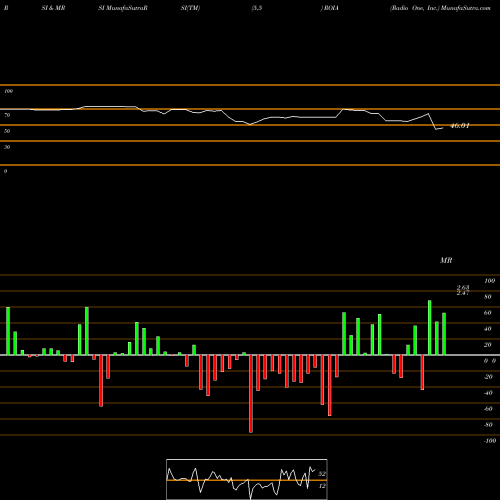Click the MR panel title label
This screenshot has width=500, height=500.
[x=446, y=260]
